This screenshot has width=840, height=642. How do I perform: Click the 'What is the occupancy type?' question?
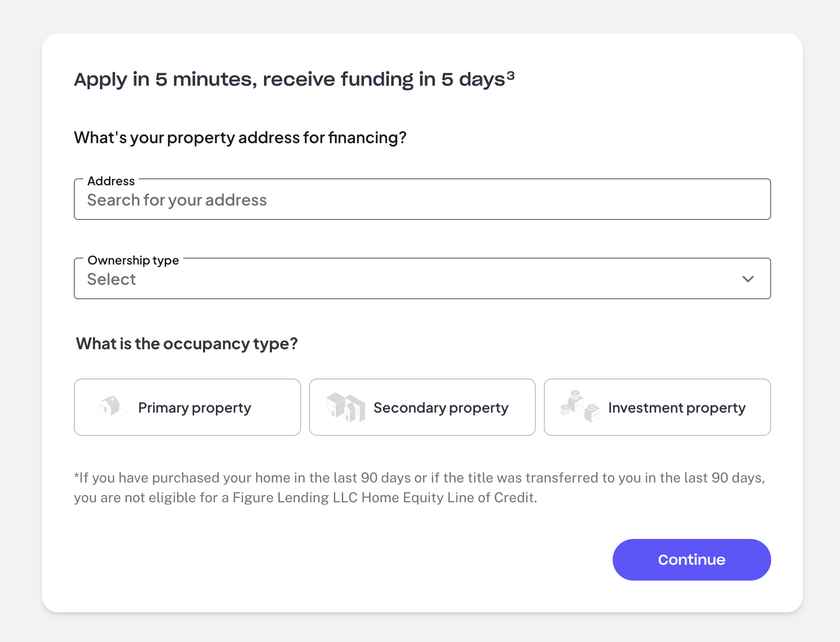187,344
